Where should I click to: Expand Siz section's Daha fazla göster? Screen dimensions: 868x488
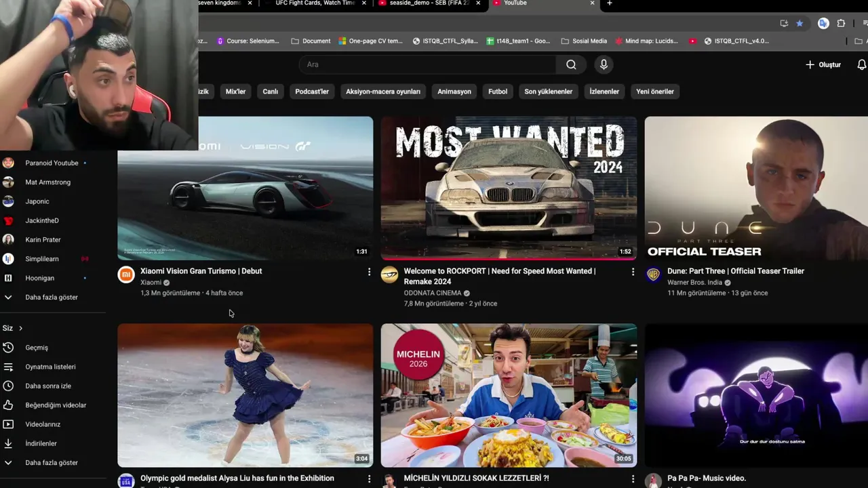[53, 463]
